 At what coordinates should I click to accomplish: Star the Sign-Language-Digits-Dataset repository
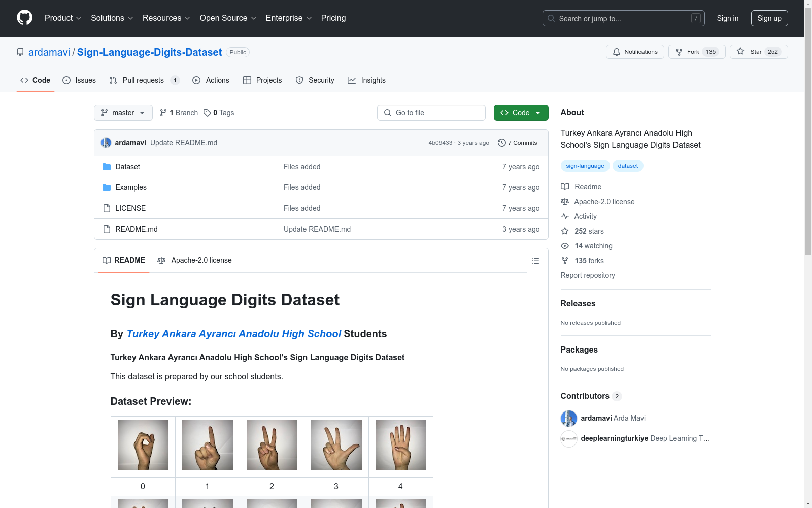point(759,52)
